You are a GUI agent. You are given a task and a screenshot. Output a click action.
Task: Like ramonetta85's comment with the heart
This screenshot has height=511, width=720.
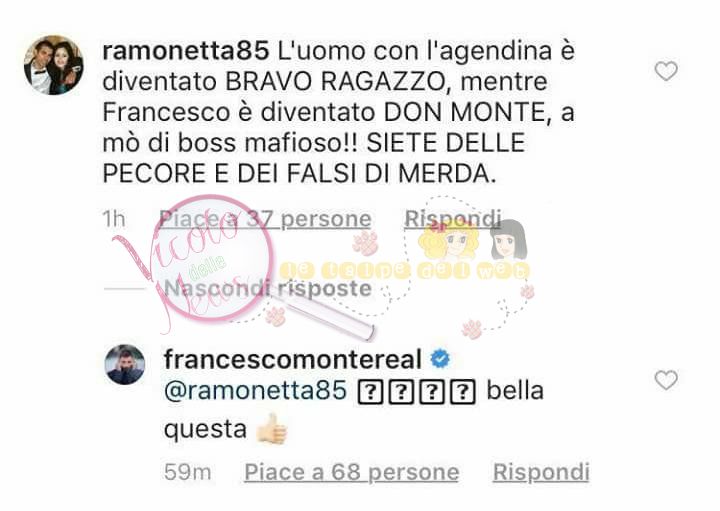click(665, 72)
